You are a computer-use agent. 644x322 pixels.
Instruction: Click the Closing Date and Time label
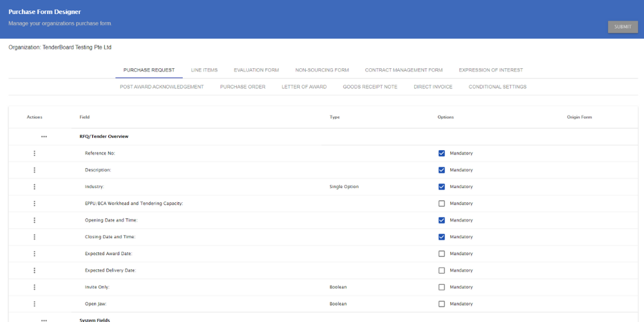pos(110,237)
